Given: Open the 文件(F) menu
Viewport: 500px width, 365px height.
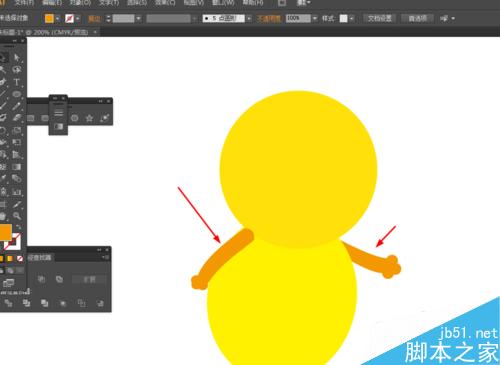Looking at the screenshot, I should click(24, 3).
